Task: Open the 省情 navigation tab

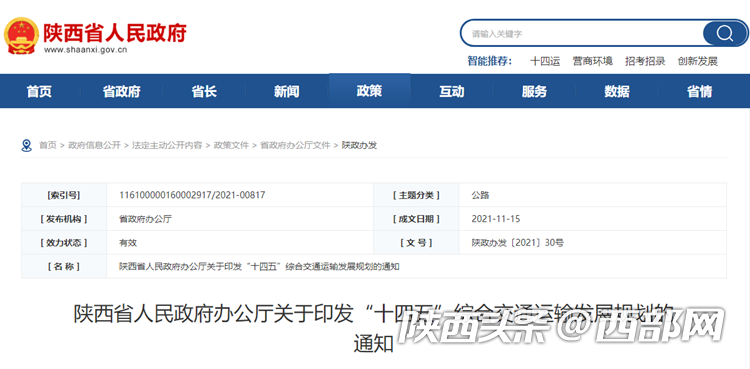Action: [x=700, y=91]
